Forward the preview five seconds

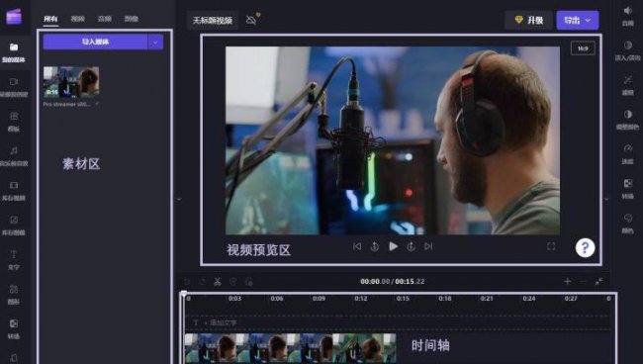tap(411, 246)
